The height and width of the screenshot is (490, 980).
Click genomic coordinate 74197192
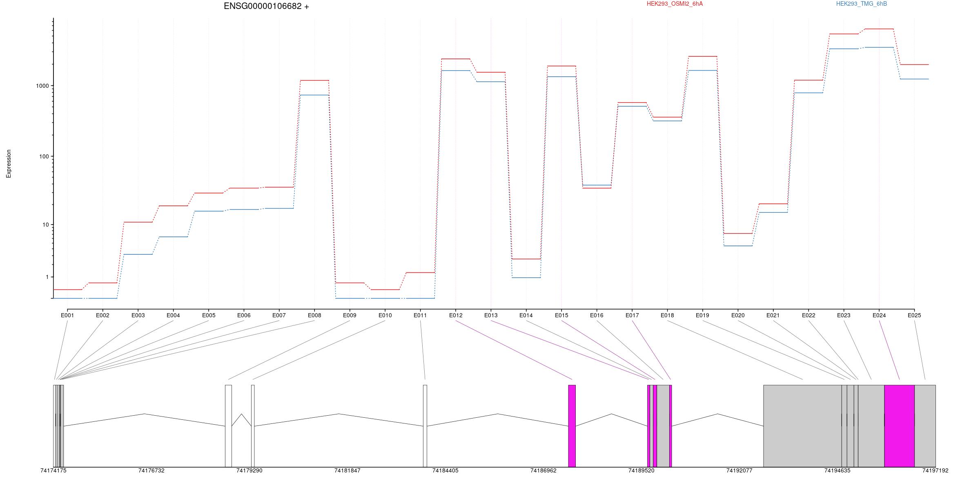click(935, 470)
